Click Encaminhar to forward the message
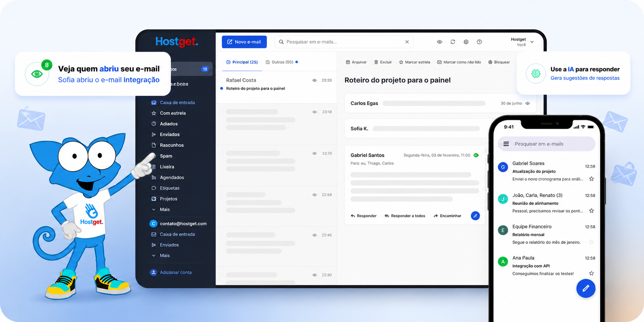 [x=447, y=216]
